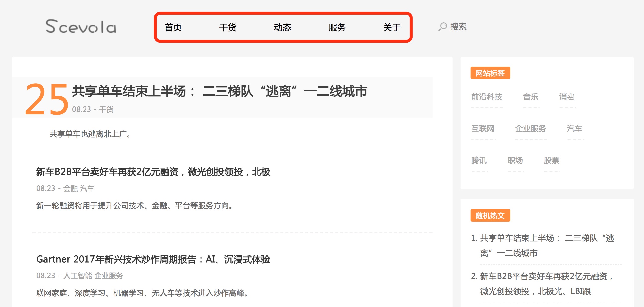The image size is (644, 307).
Task: Open the featured 共享单车结束上半场 article headline
Action: coord(219,91)
